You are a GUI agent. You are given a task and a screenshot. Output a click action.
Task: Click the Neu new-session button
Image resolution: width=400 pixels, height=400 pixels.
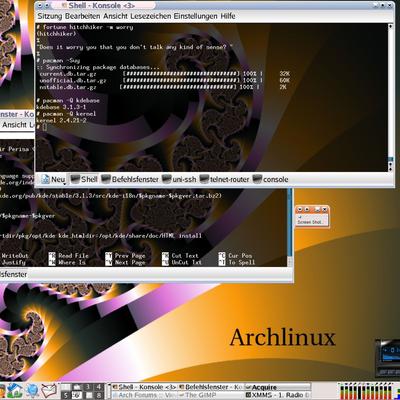(x=53, y=179)
